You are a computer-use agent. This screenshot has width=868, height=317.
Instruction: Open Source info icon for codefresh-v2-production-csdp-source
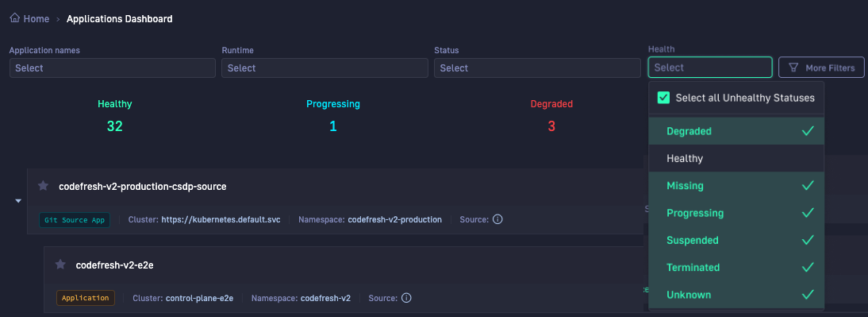497,219
